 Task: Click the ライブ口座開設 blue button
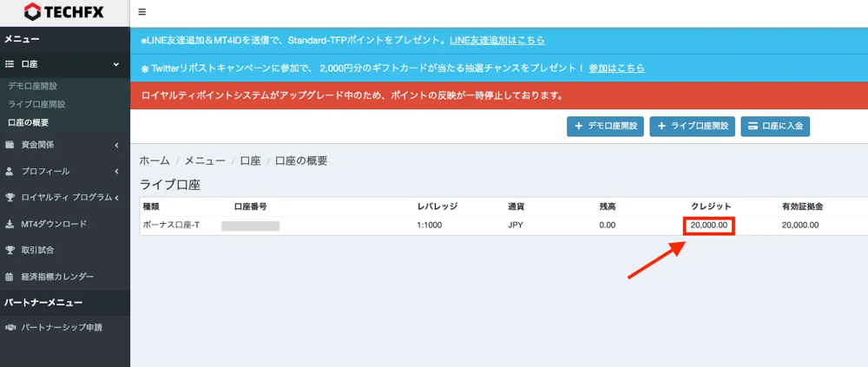click(x=692, y=126)
